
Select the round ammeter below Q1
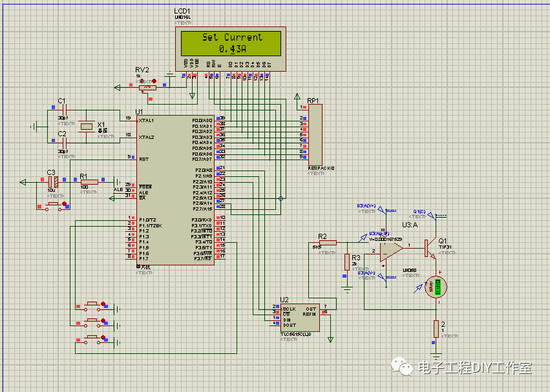point(436,287)
